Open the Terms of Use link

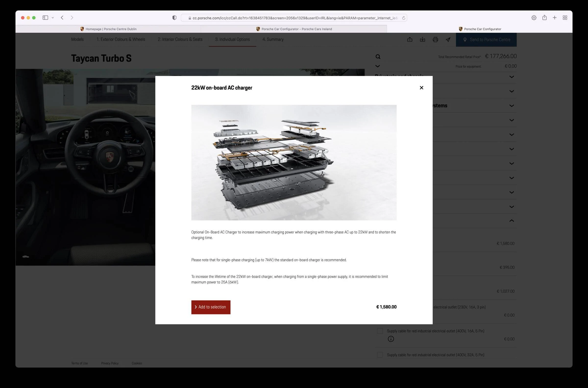pos(80,363)
